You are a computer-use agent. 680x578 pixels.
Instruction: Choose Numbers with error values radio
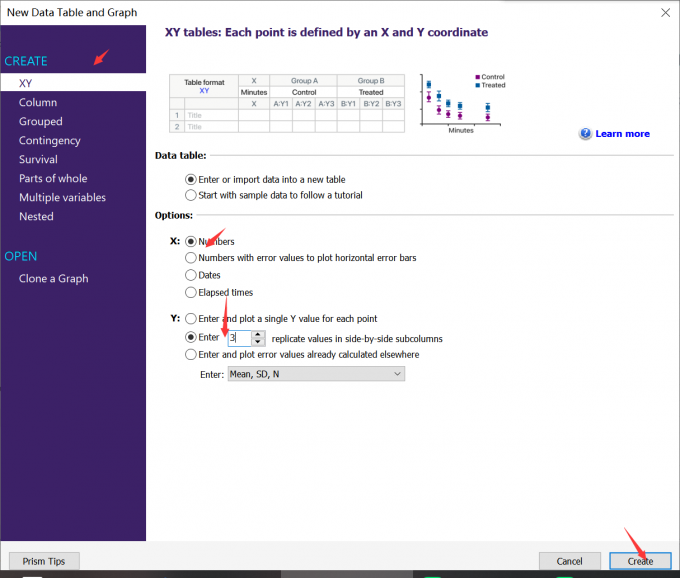pyautogui.click(x=190, y=258)
